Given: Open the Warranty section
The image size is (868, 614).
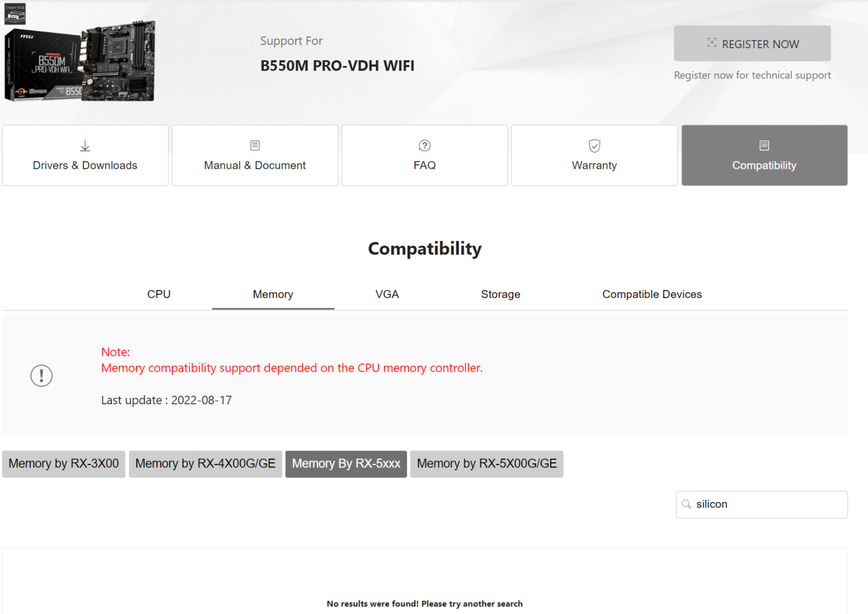Looking at the screenshot, I should (595, 155).
